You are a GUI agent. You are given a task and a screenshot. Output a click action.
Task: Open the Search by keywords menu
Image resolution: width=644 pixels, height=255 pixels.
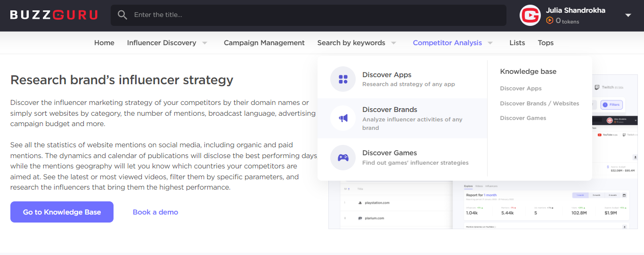(x=351, y=43)
